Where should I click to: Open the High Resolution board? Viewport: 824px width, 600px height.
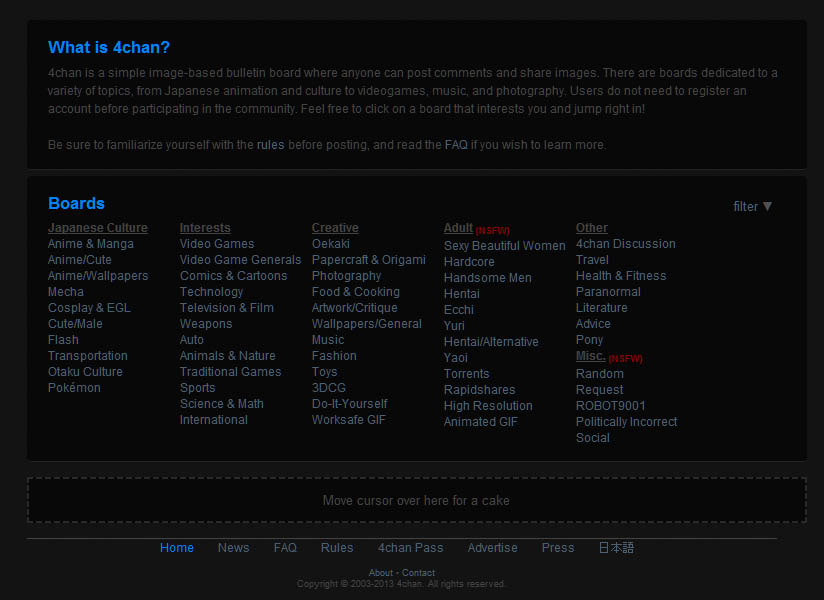[x=488, y=406]
